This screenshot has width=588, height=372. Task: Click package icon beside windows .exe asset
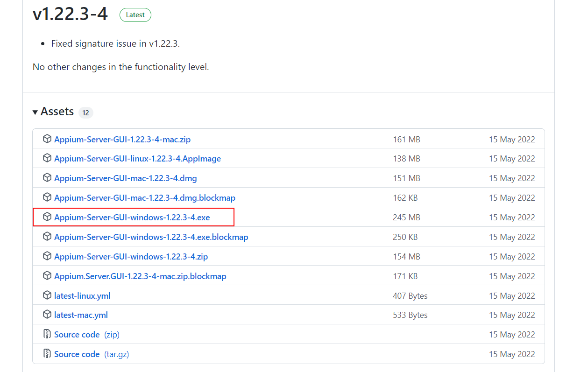click(x=47, y=218)
